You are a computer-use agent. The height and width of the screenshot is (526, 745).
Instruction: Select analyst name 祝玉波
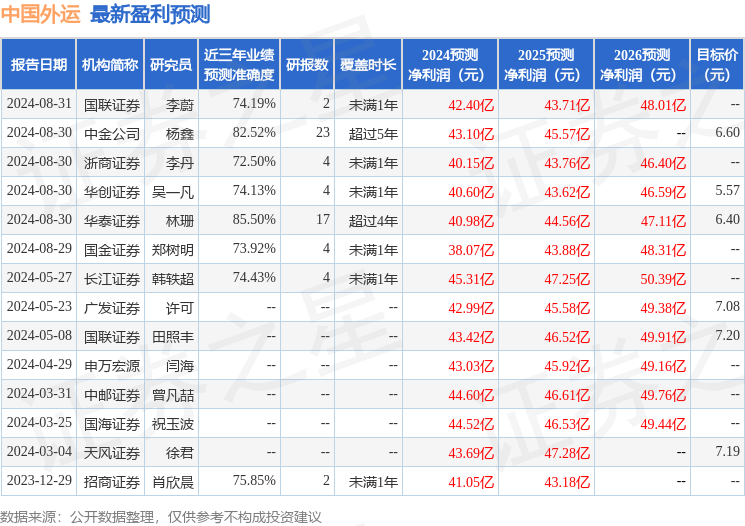172,423
